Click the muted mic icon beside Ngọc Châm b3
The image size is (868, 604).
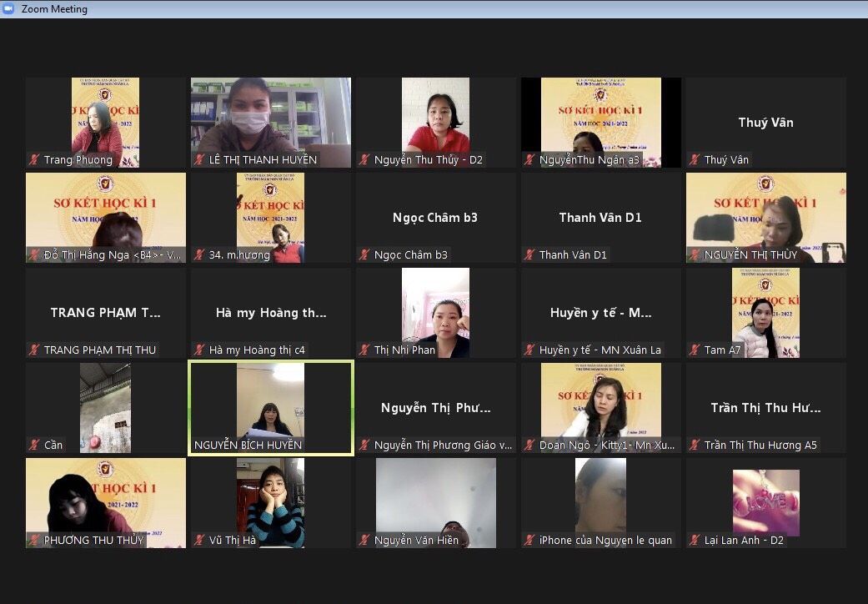coord(365,255)
